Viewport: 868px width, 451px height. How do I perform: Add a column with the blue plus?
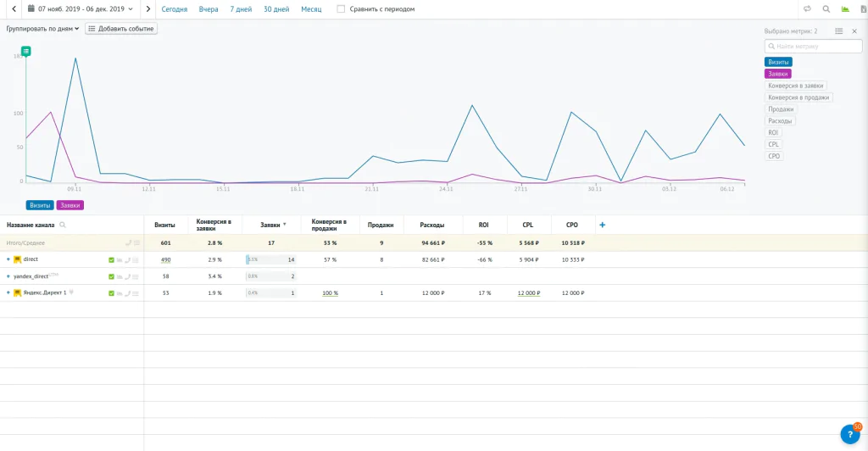[x=603, y=225]
